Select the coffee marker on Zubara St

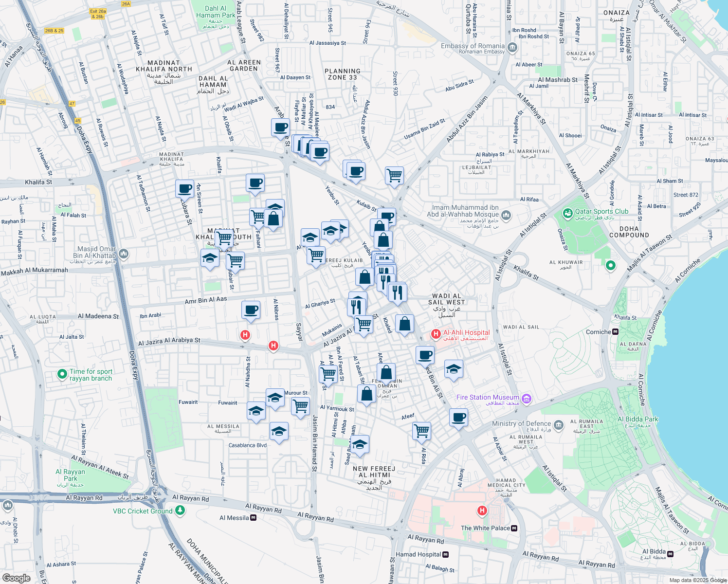pos(185,189)
